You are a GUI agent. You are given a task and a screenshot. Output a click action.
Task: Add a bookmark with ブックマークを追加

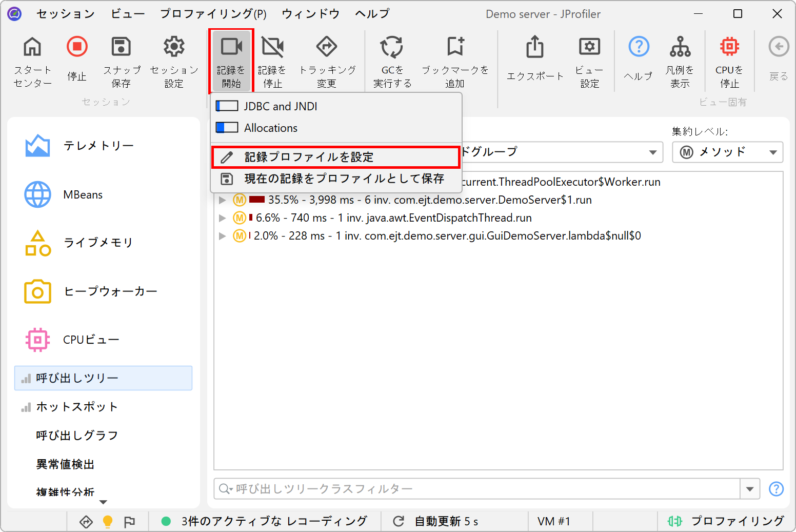tap(455, 47)
